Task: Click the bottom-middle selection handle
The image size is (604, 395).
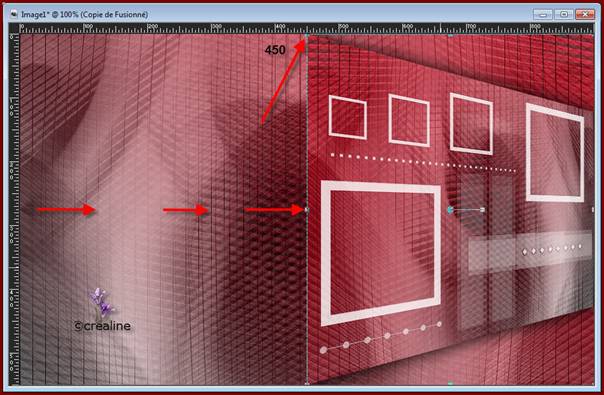Action: pyautogui.click(x=450, y=383)
